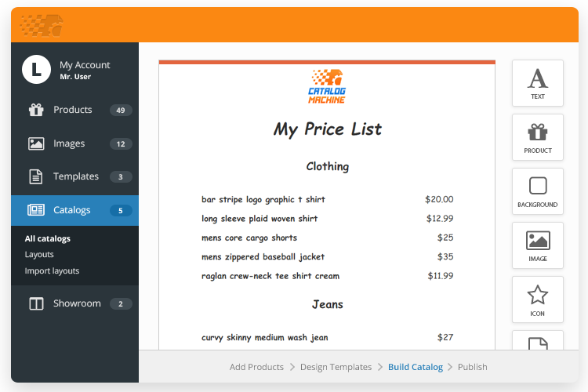Select mens core cargo shorts row
Viewport: 588px width, 392px height.
[327, 238]
